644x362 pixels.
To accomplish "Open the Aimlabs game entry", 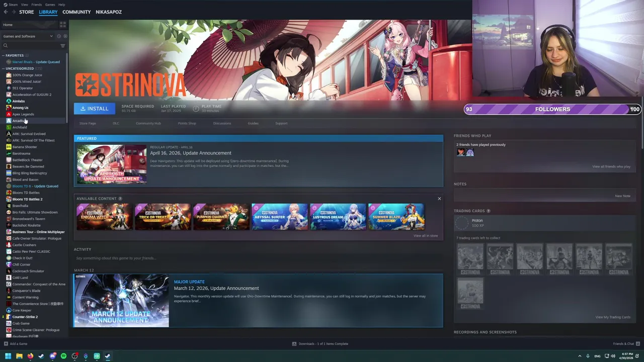I will pos(18,101).
